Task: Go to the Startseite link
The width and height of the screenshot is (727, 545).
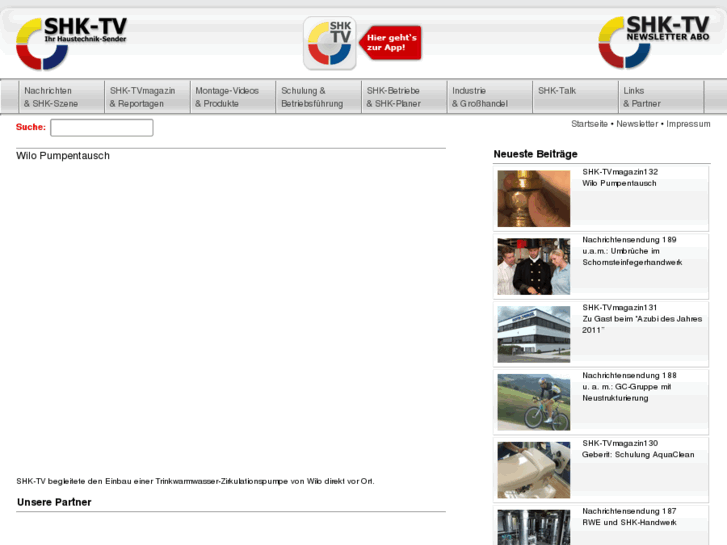Action: (x=589, y=124)
